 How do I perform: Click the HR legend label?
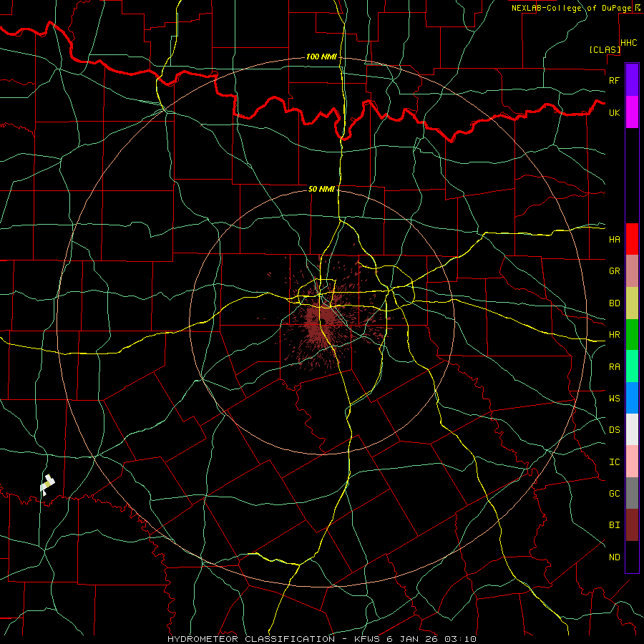[x=614, y=335]
